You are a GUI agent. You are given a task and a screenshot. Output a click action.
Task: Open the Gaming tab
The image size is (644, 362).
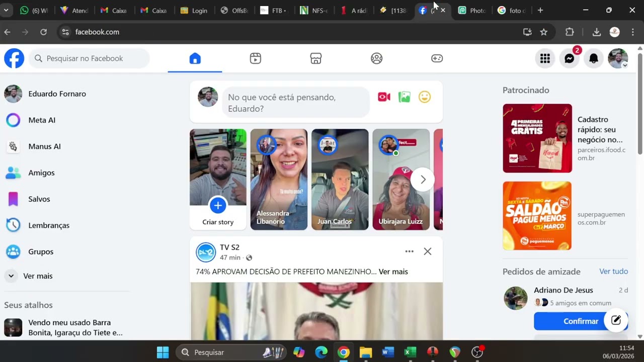[437, 58]
